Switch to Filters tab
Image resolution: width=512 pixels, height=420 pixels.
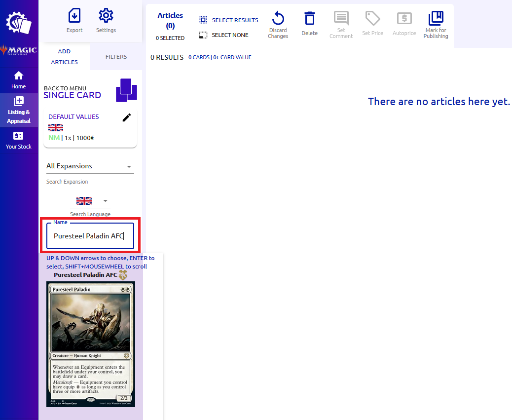point(116,57)
